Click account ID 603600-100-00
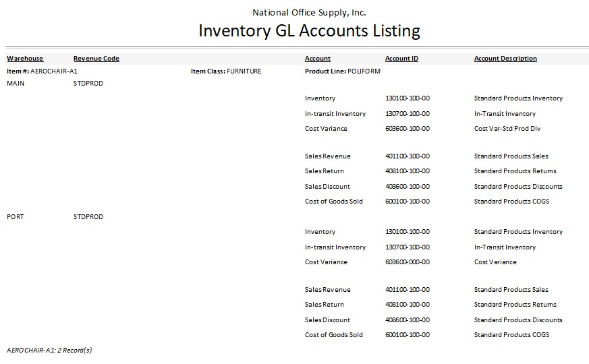The image size is (589, 364). click(x=408, y=129)
